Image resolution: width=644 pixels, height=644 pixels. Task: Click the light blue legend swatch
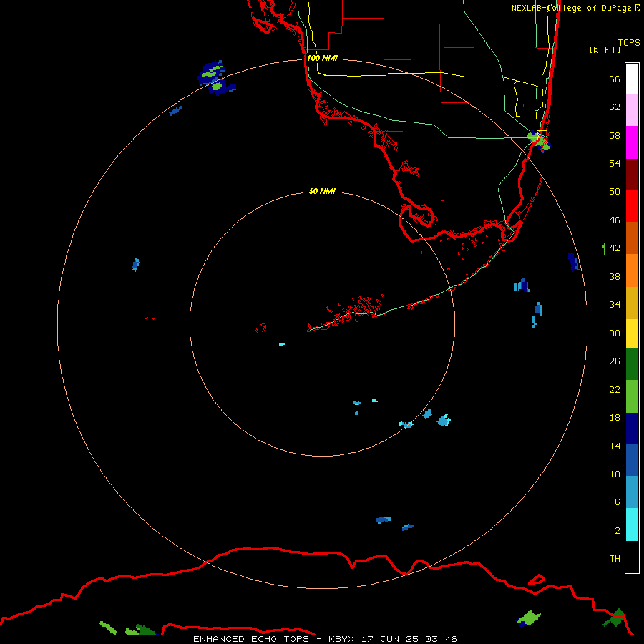(632, 492)
